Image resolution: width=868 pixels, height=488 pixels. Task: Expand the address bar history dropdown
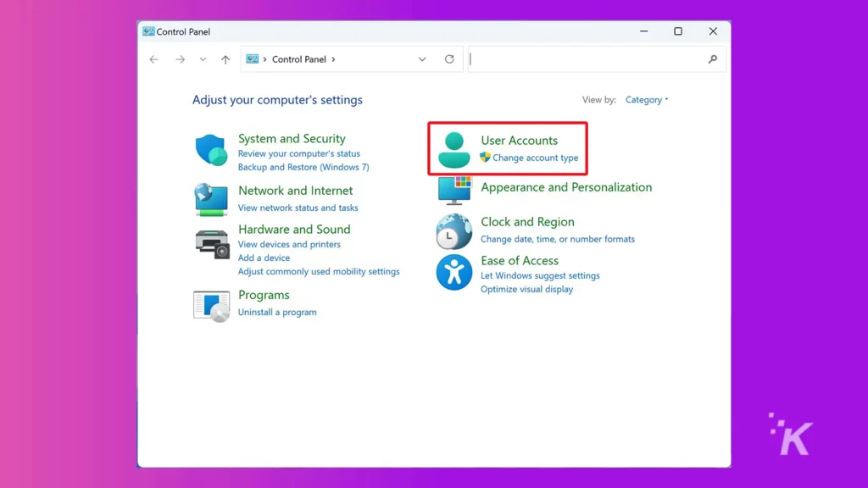pyautogui.click(x=422, y=59)
